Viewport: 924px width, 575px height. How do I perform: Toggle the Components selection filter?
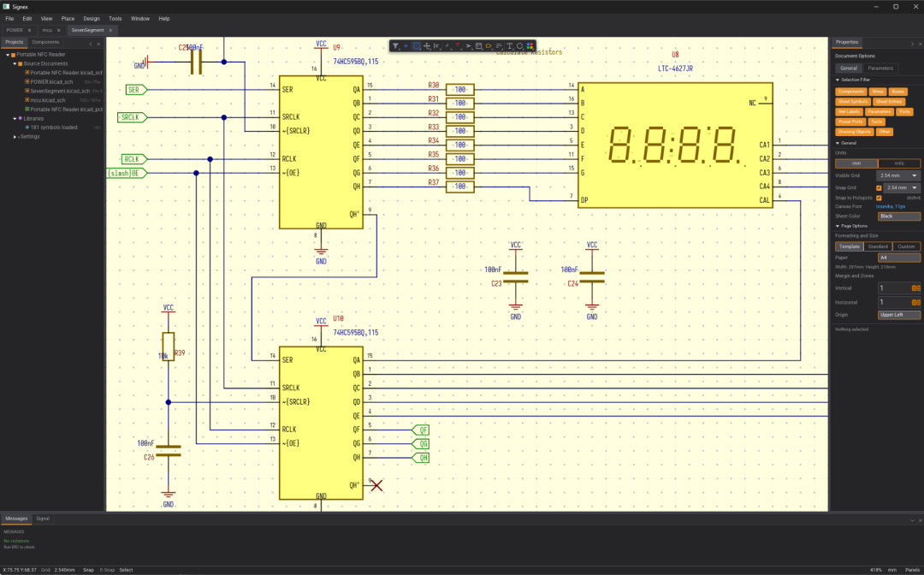(851, 92)
